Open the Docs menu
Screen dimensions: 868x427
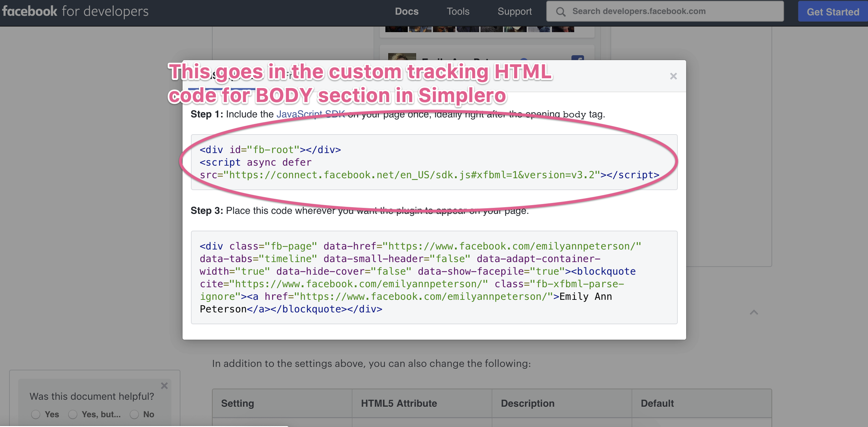point(407,12)
